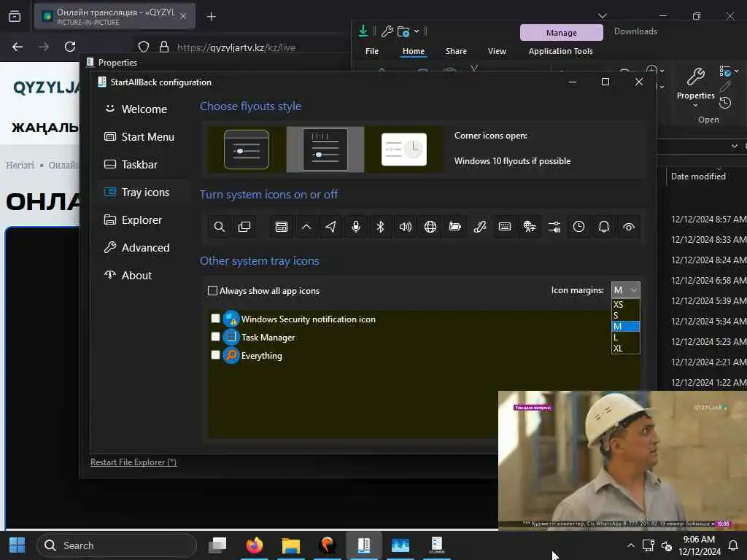747x560 pixels.
Task: Reload the page in Firefox
Action: [x=70, y=47]
